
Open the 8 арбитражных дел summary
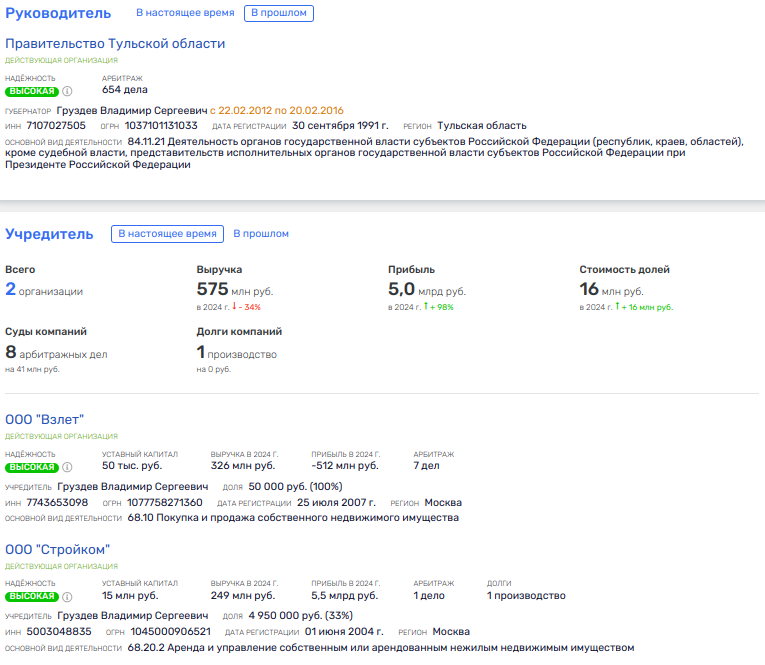click(x=56, y=353)
